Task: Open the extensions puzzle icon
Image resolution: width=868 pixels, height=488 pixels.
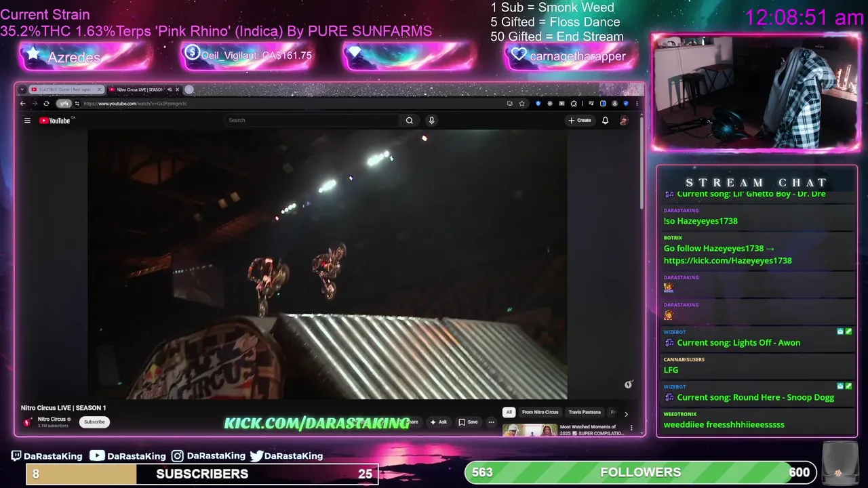Action: point(574,104)
